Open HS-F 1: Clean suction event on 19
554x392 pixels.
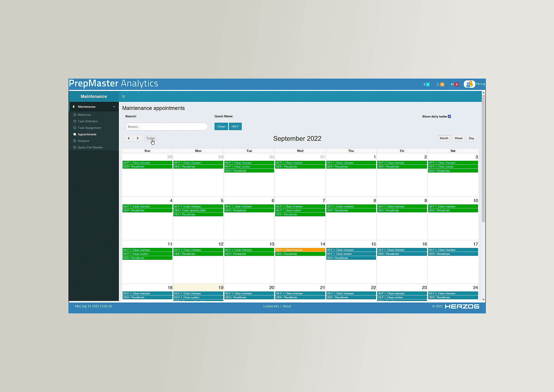(198, 297)
